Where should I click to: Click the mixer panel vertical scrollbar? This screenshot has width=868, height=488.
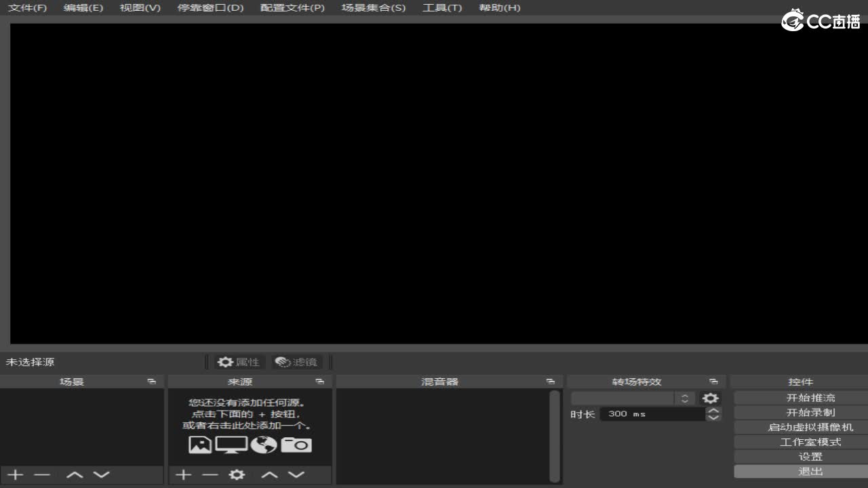555,436
